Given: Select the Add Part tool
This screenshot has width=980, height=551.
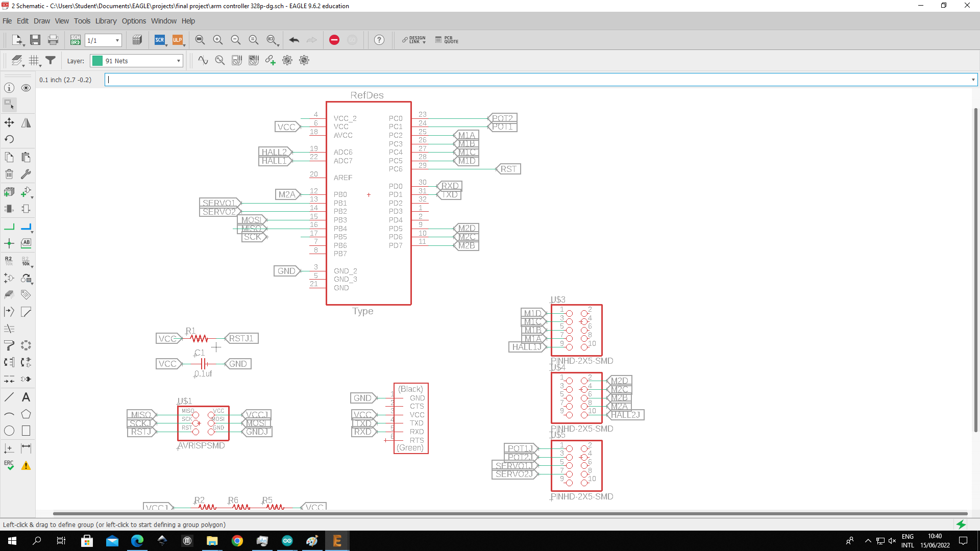Looking at the screenshot, I should (x=9, y=192).
